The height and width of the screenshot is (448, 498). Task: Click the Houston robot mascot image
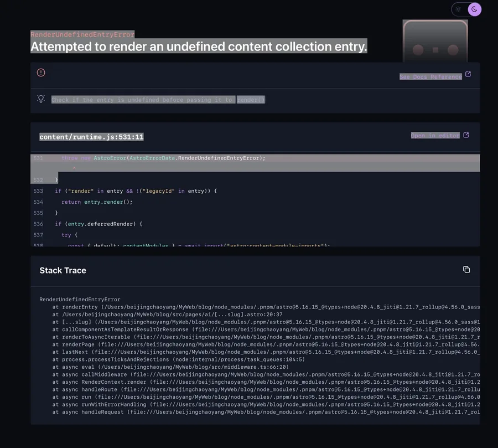coord(435,41)
